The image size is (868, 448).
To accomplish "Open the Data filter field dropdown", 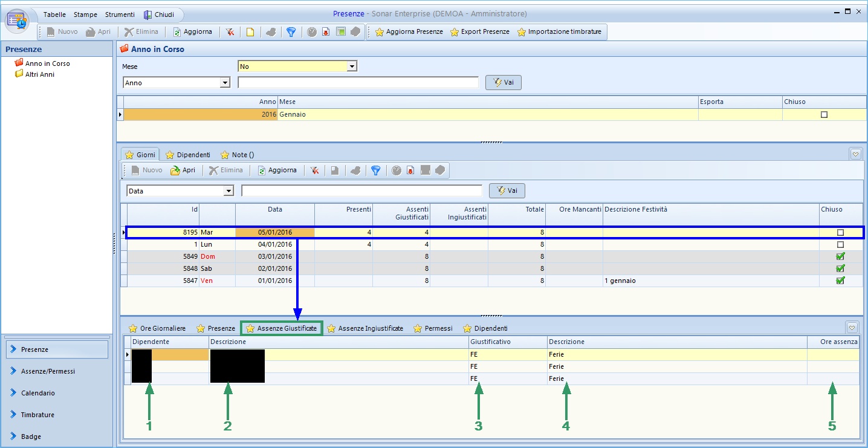I will 228,191.
